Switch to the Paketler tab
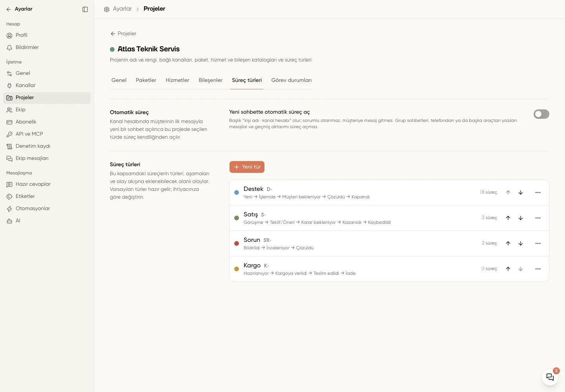565x392 pixels. (x=146, y=80)
